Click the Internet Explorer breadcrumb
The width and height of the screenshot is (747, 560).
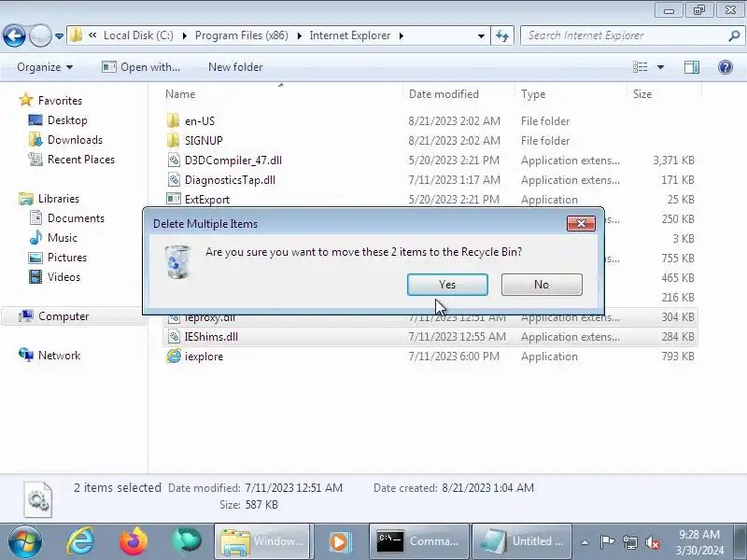(x=349, y=35)
